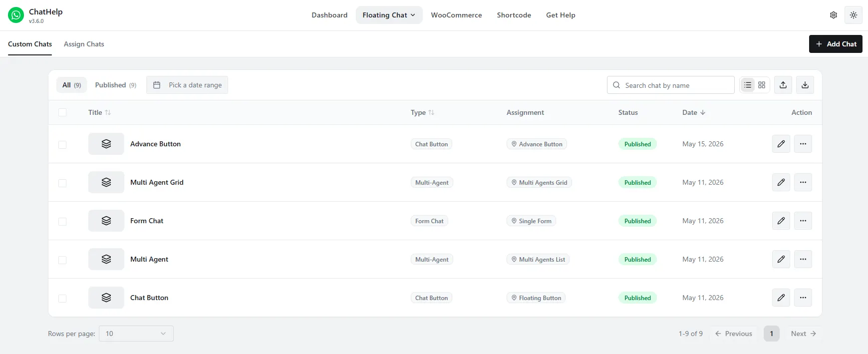
Task: Open the Shortcode menu item
Action: pos(514,15)
